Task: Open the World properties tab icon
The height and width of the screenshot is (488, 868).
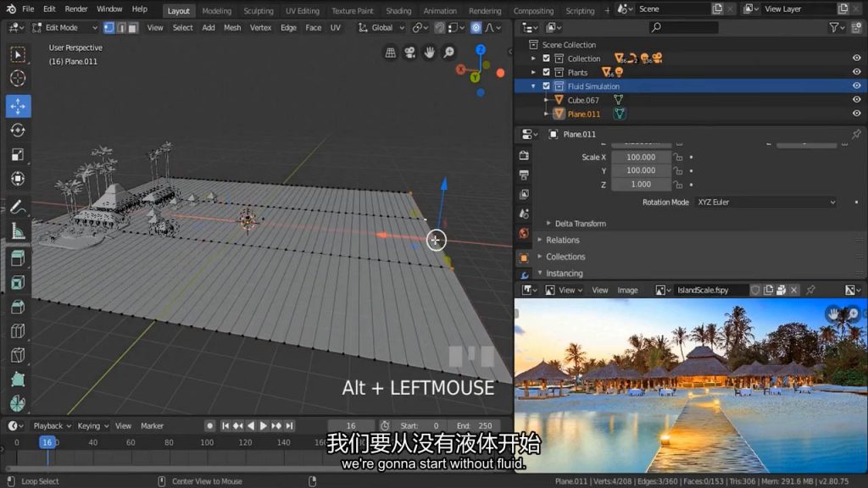Action: (x=524, y=233)
